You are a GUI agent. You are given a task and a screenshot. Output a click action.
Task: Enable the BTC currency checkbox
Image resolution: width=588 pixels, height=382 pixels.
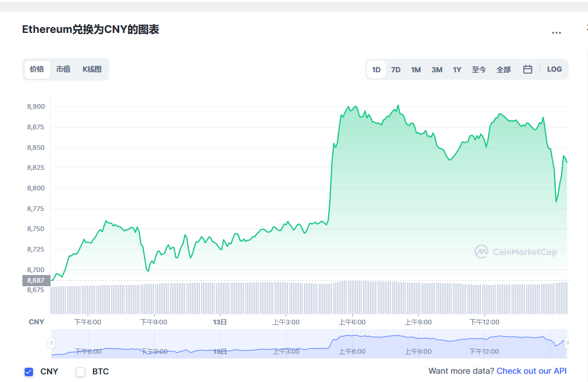[x=81, y=371]
